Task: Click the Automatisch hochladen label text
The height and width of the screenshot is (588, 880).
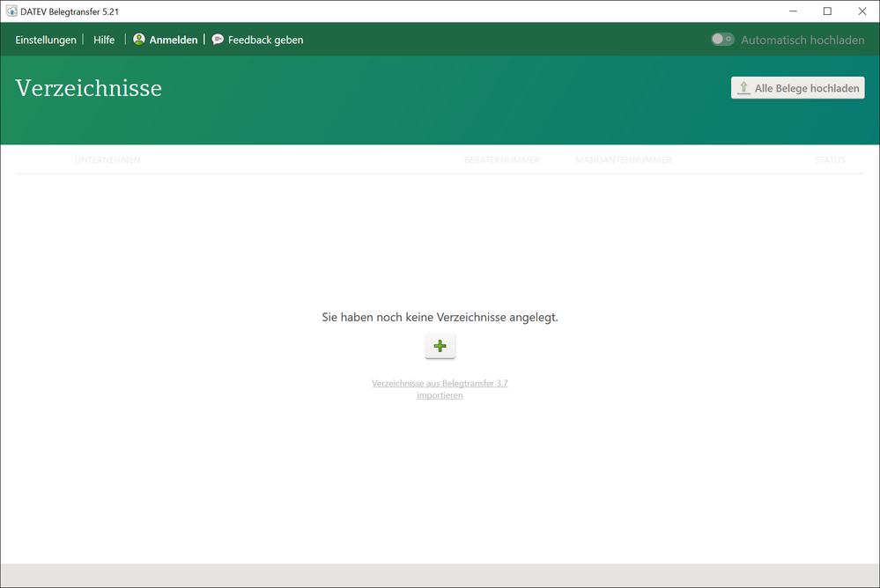Action: pyautogui.click(x=802, y=40)
